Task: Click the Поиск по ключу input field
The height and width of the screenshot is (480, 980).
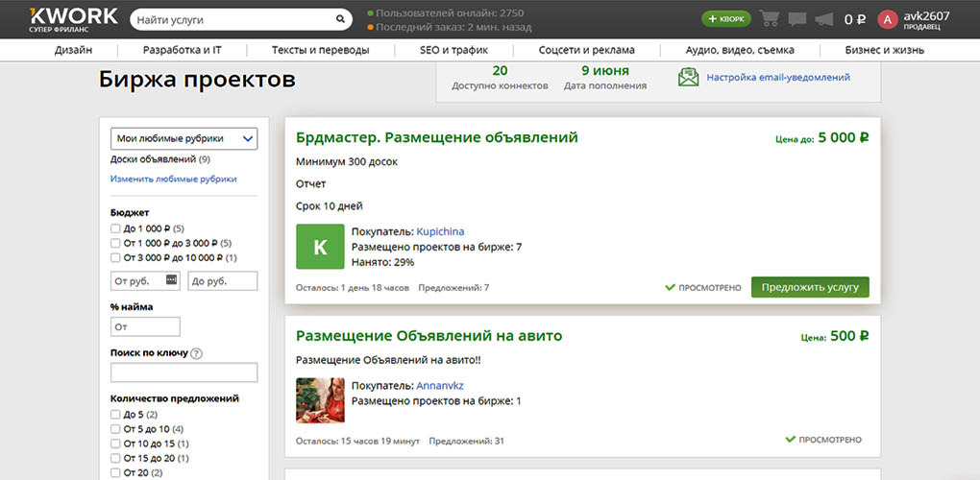Action: 184,372
